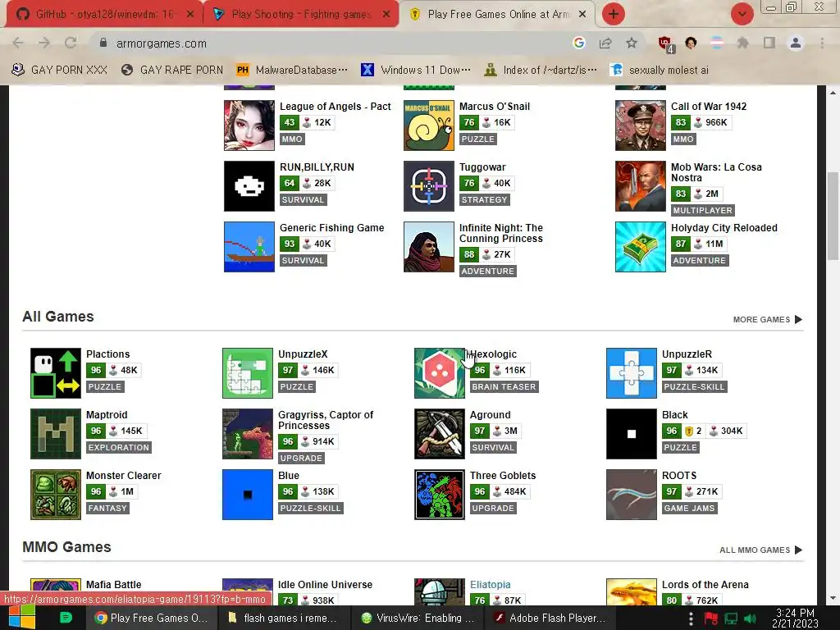Click the EXPLORATION tag under Maptroid

point(119,447)
